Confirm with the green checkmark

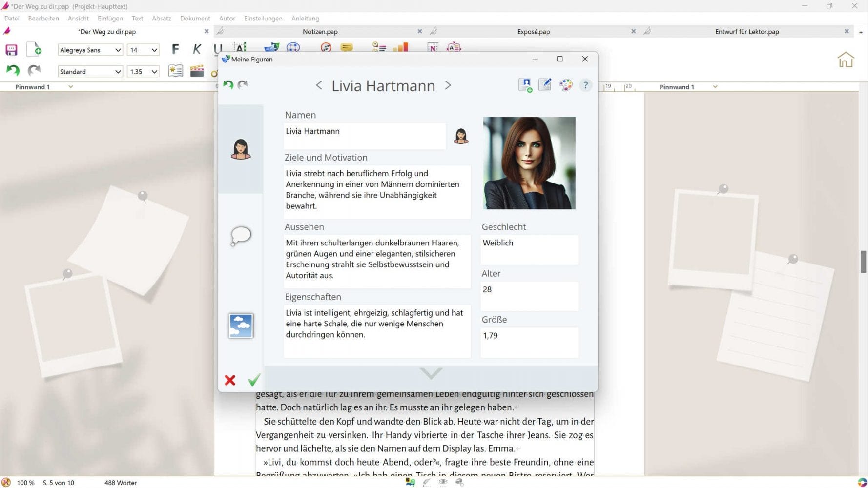click(254, 380)
